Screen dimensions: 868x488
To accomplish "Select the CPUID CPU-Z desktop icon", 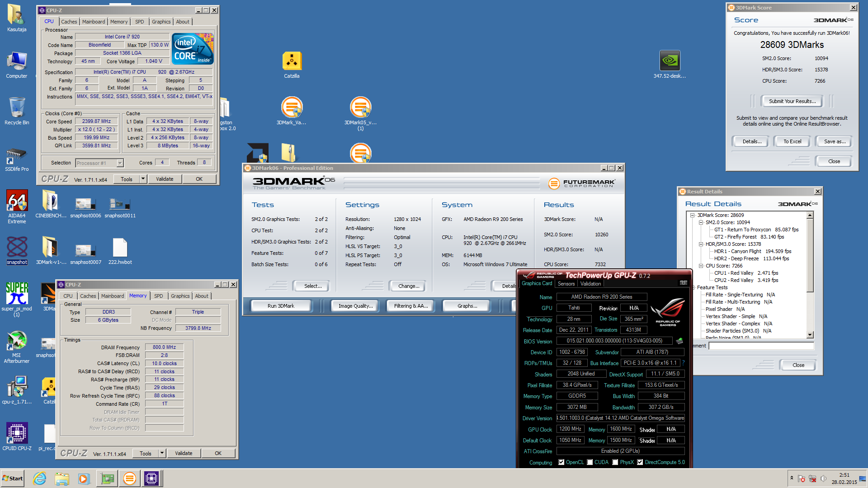I will [17, 436].
